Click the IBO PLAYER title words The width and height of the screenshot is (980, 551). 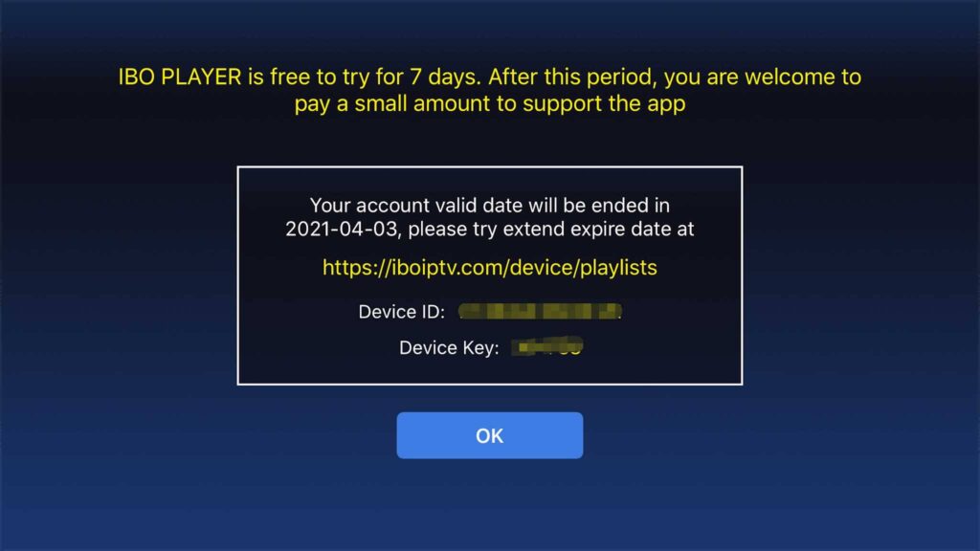(180, 77)
